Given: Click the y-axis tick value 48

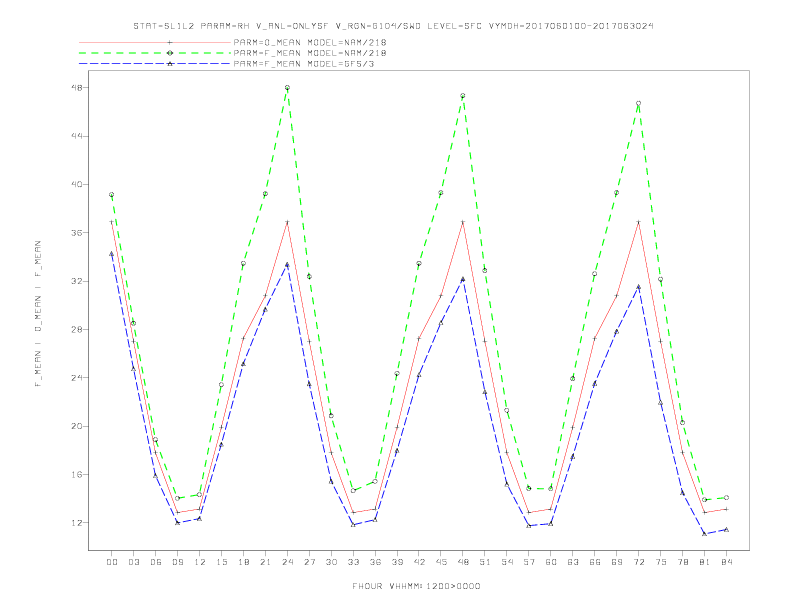Looking at the screenshot, I should 77,87.
